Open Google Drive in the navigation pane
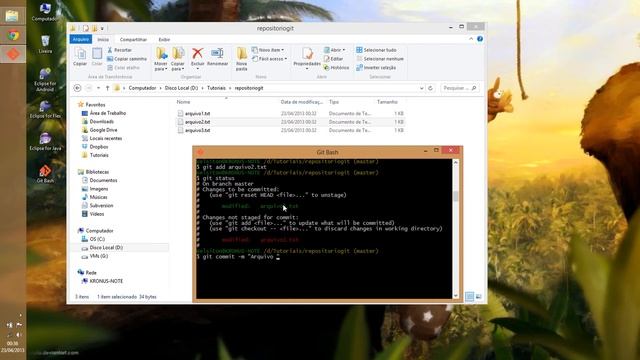The width and height of the screenshot is (640, 360). click(x=103, y=130)
